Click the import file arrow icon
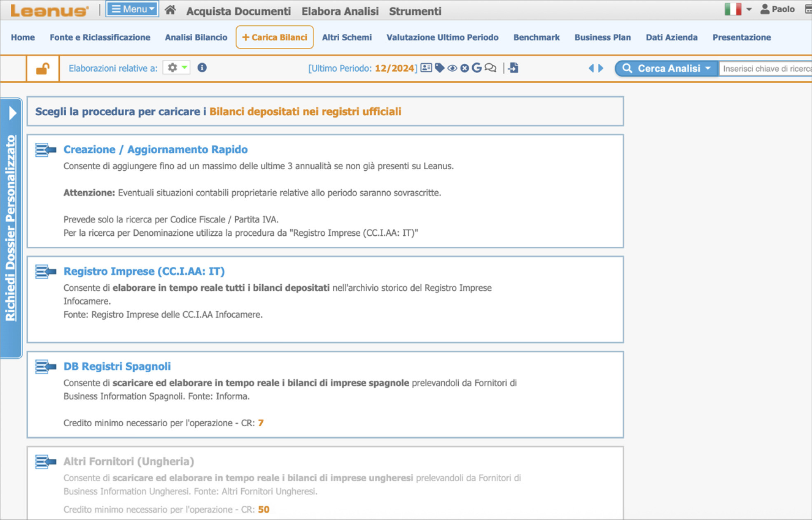 click(513, 68)
